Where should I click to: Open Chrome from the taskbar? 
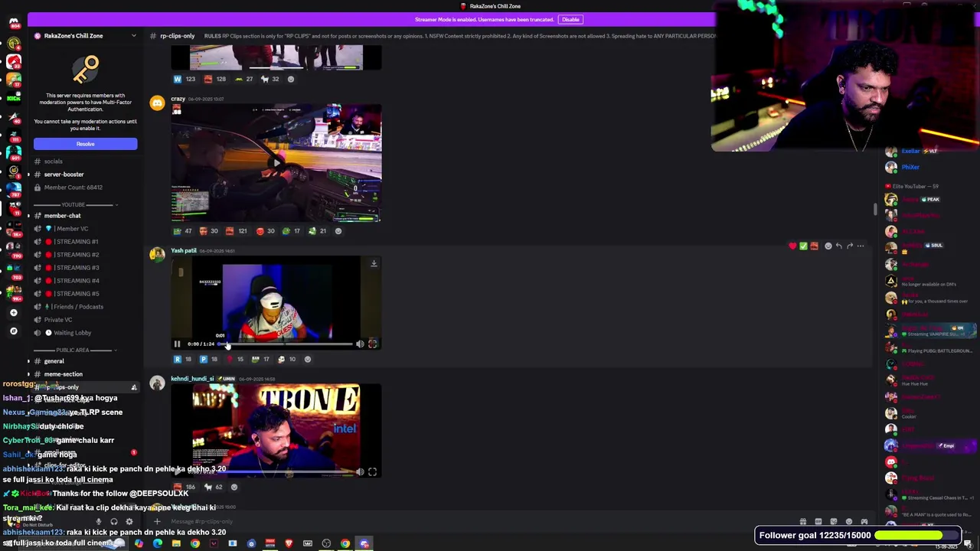(195, 544)
